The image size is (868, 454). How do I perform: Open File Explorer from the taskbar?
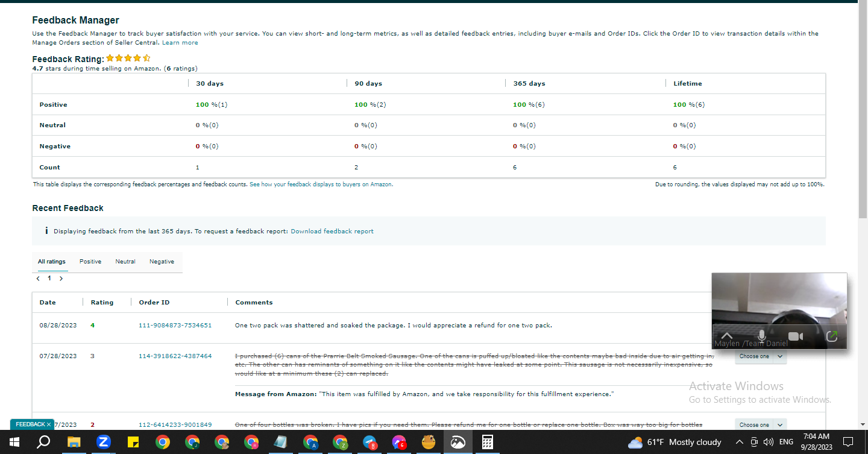(74, 442)
